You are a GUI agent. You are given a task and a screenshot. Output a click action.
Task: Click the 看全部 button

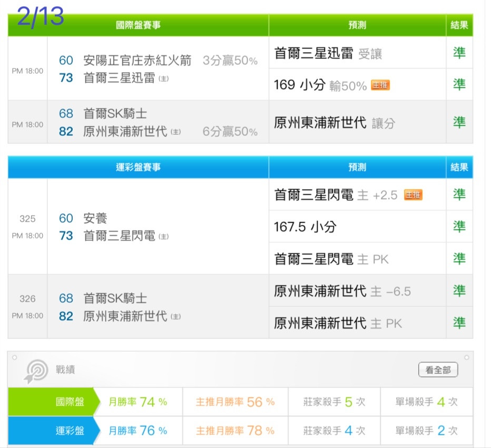438,370
